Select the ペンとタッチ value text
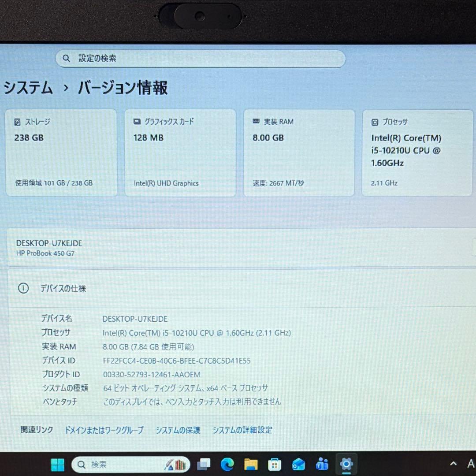Image resolution: width=476 pixels, height=476 pixels. pyautogui.click(x=192, y=402)
